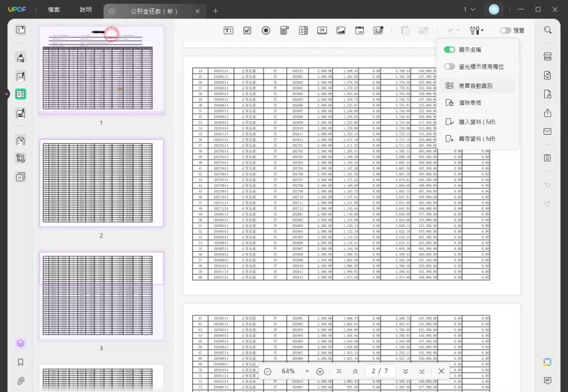Select 匯入資料 (.fdf) menu entry
This screenshot has height=392, width=568.
[478, 122]
